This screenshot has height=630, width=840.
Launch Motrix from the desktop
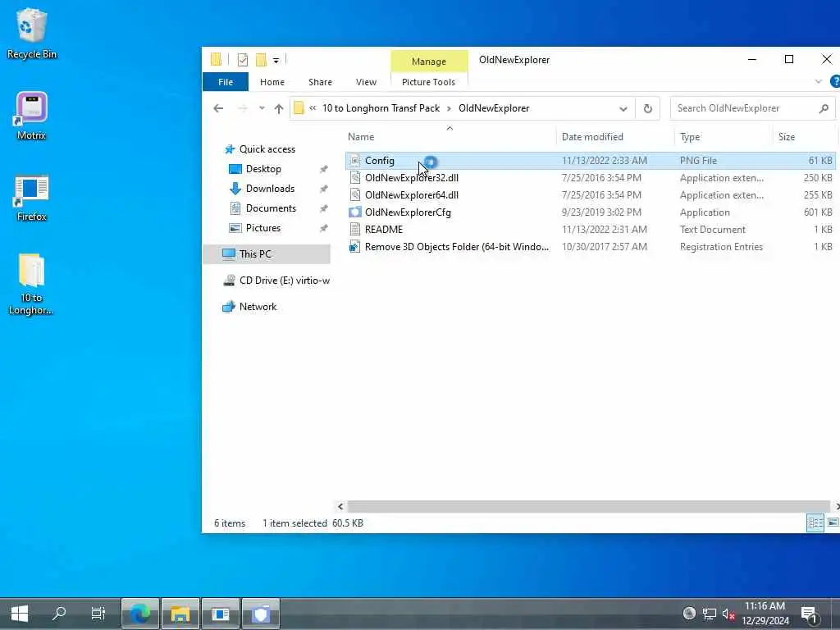click(x=31, y=116)
